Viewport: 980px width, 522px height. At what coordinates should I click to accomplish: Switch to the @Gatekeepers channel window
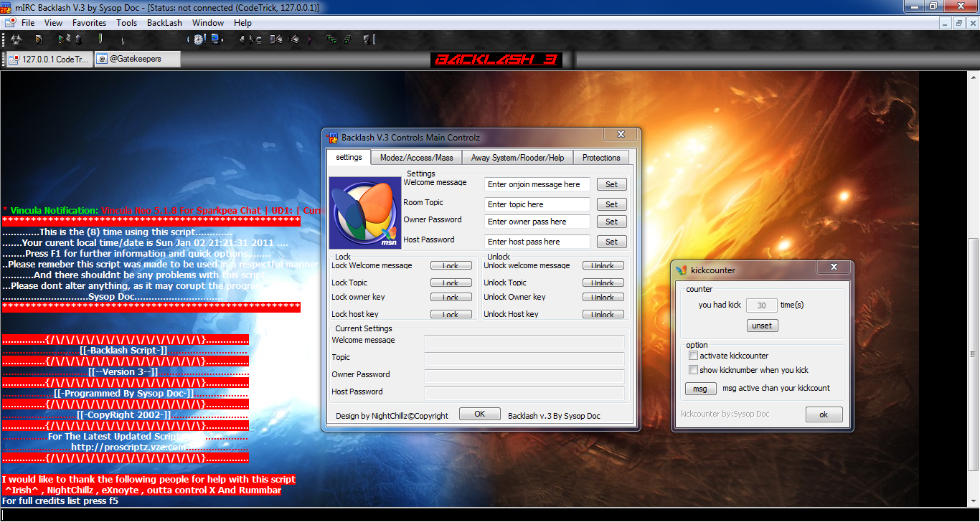(x=137, y=60)
